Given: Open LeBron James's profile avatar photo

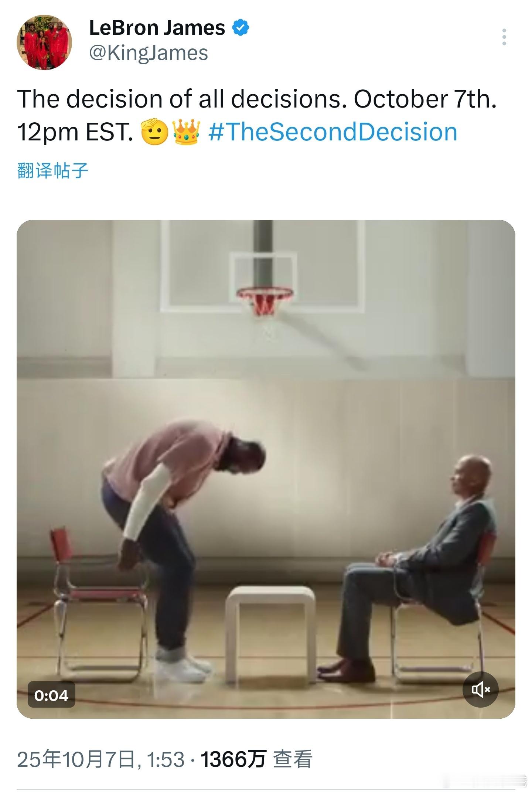Looking at the screenshot, I should tap(44, 42).
